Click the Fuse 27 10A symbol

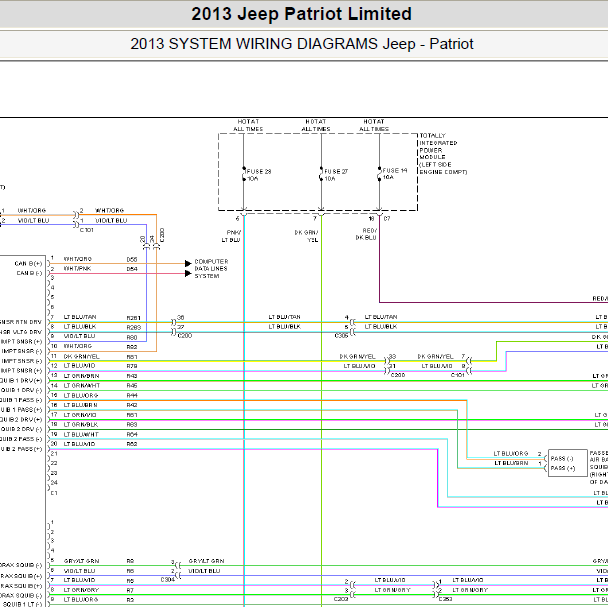pos(321,174)
